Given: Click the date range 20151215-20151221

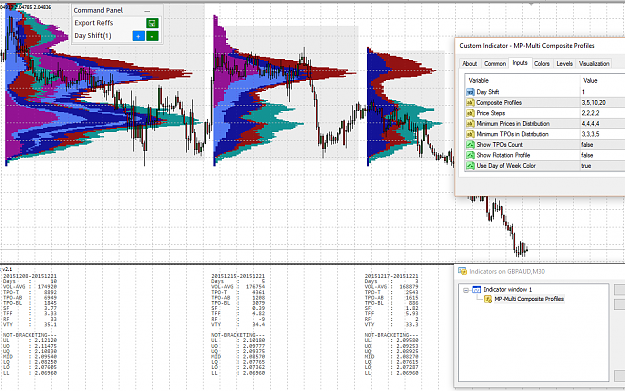Looking at the screenshot, I should click(238, 276).
